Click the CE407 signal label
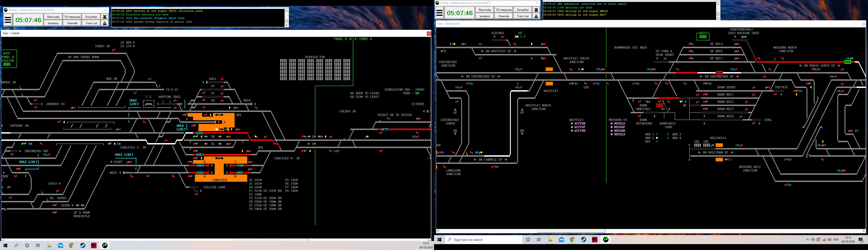The width and height of the screenshot is (868, 250). (118, 162)
